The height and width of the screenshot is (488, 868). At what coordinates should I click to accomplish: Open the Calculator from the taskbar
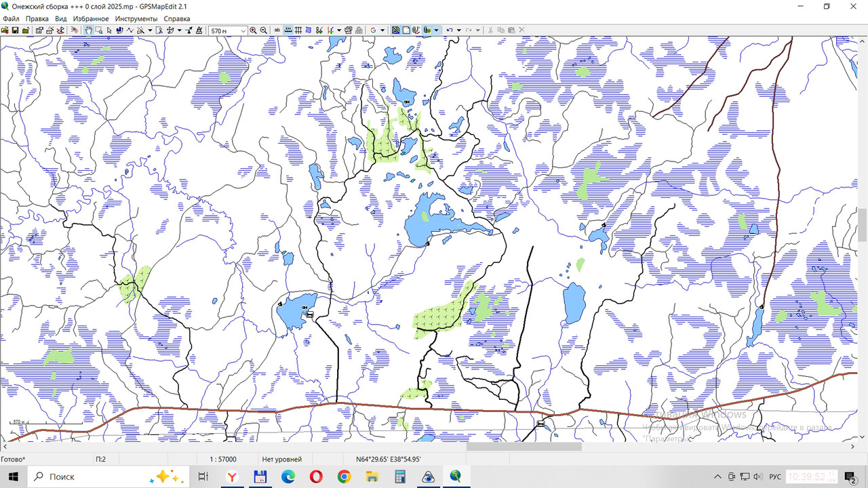click(400, 476)
